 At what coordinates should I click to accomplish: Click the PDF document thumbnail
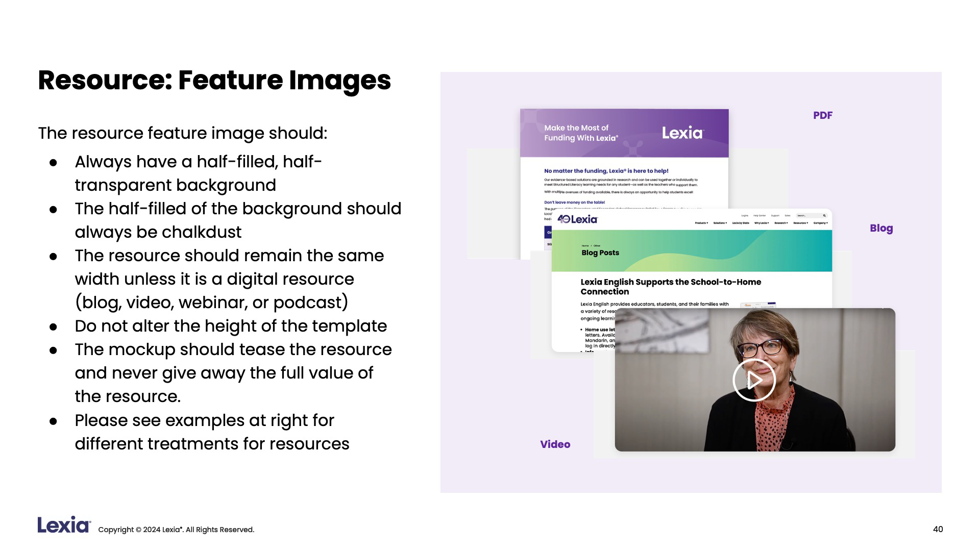click(624, 179)
